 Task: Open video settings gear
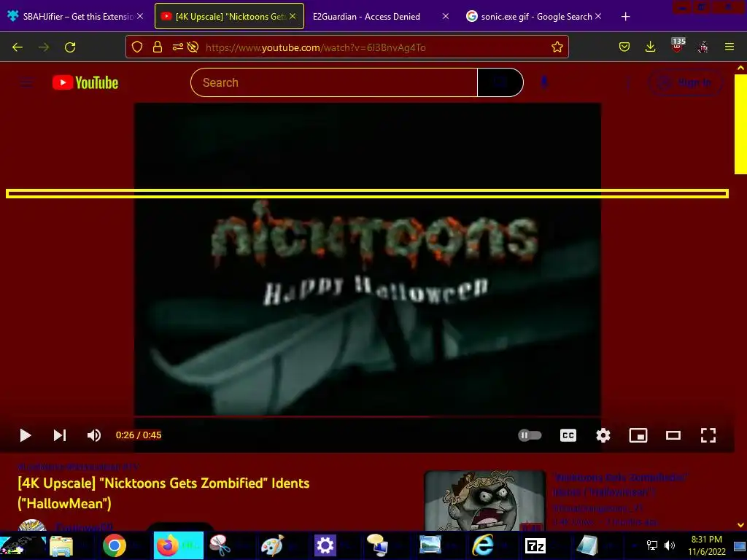pyautogui.click(x=603, y=435)
